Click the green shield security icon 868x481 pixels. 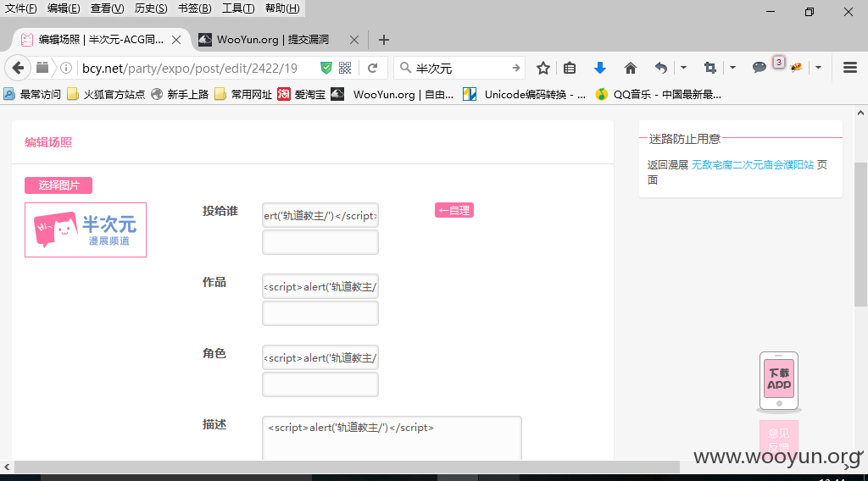326,68
